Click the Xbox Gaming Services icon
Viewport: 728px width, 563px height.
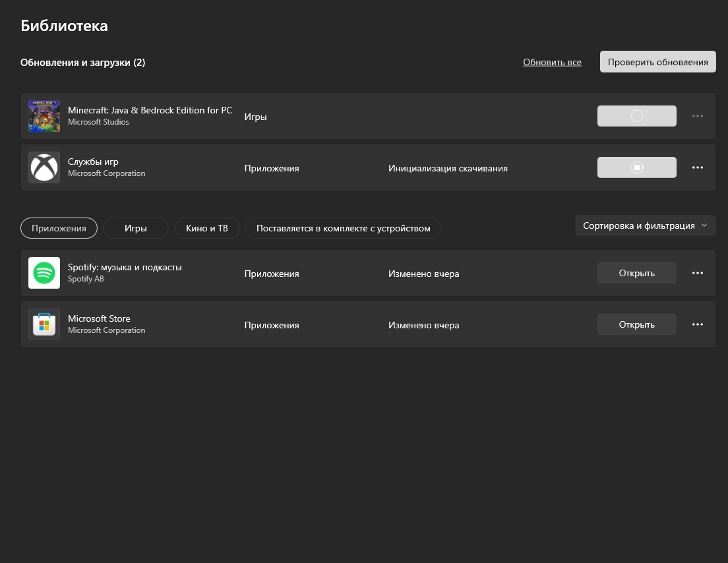pyautogui.click(x=44, y=167)
